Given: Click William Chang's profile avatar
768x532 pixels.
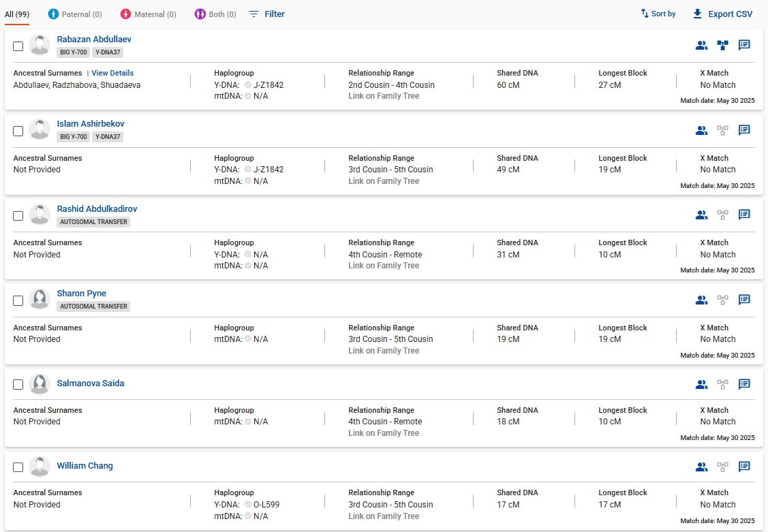Looking at the screenshot, I should (40, 467).
